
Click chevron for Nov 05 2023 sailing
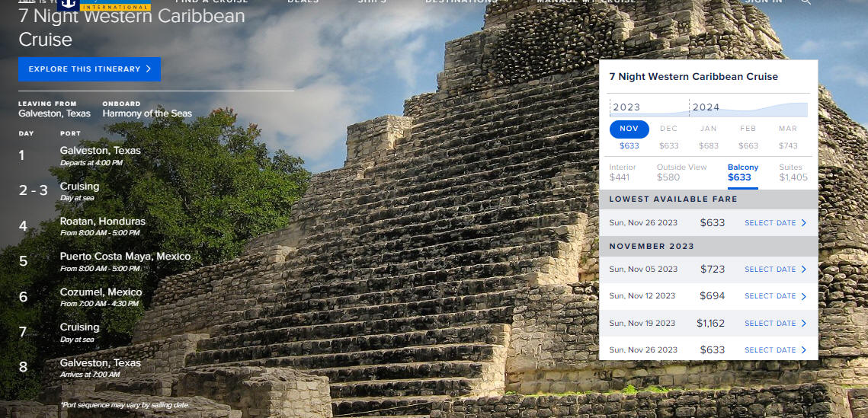click(x=804, y=270)
